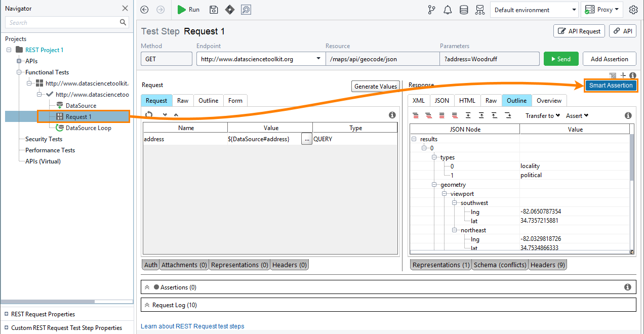
Task: Switch to the Overview response tab
Action: (x=549, y=100)
